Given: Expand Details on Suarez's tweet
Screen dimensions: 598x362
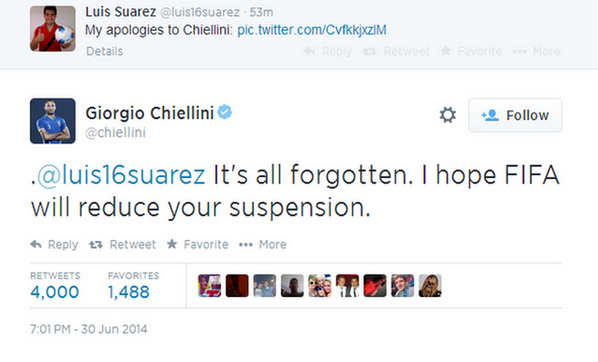Looking at the screenshot, I should (x=104, y=51).
